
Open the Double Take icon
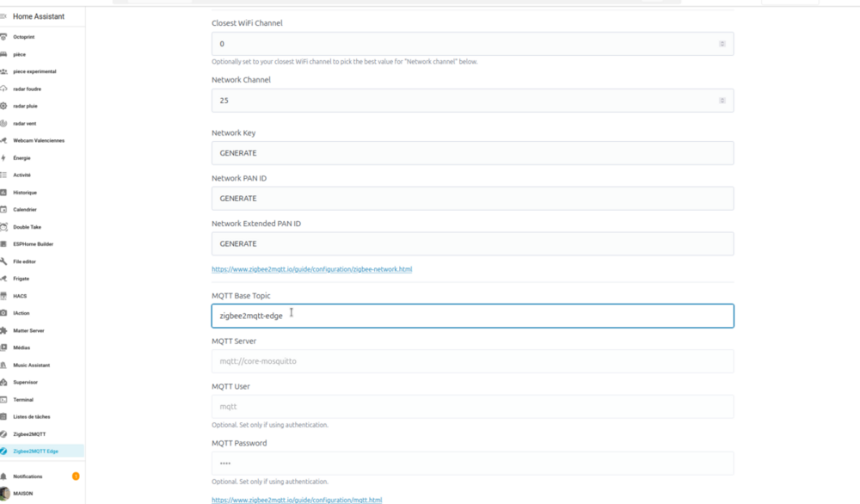pyautogui.click(x=3, y=227)
